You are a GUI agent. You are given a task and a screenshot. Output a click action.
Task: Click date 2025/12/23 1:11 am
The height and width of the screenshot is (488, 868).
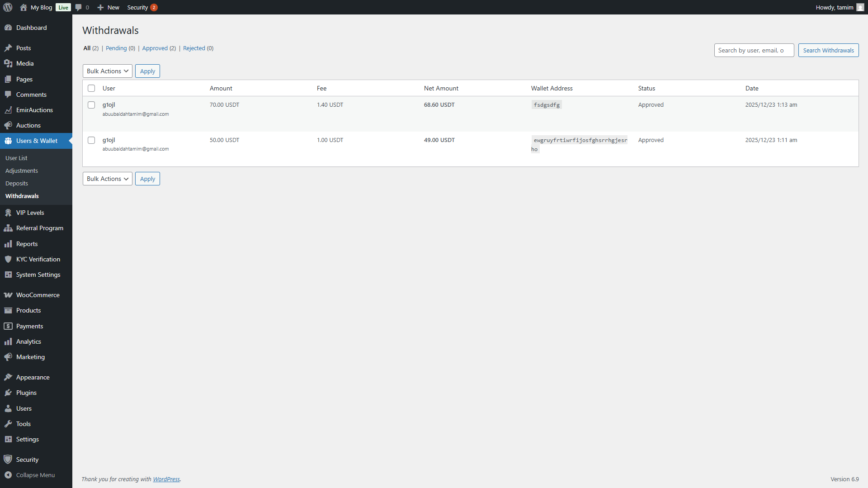[771, 140]
